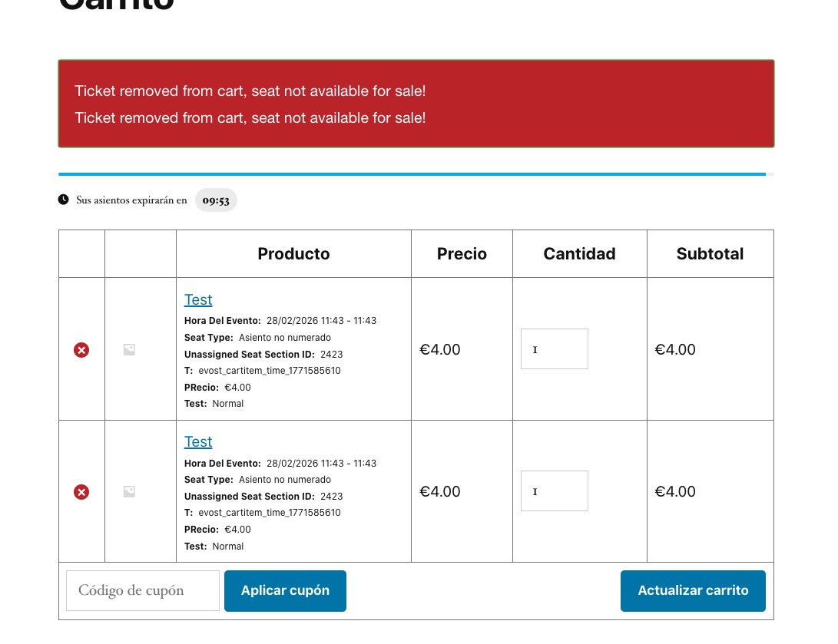Click the red ticket removed error banner
This screenshot has height=644, width=838.
(x=416, y=104)
